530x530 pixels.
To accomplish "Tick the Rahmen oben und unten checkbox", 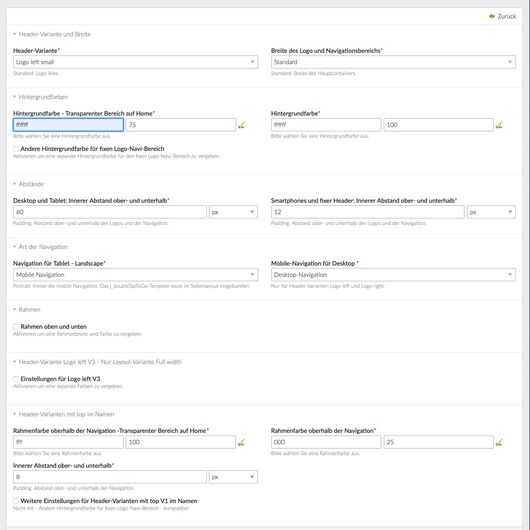I will pos(16,327).
